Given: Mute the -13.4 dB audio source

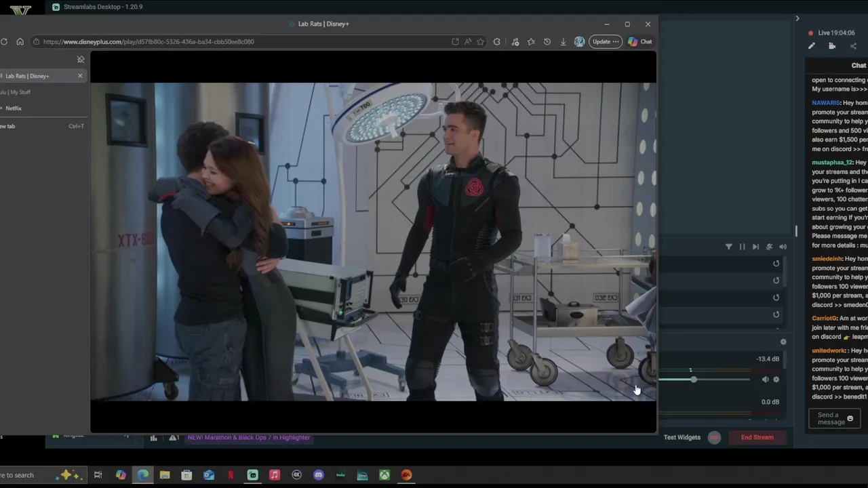Looking at the screenshot, I should [765, 380].
